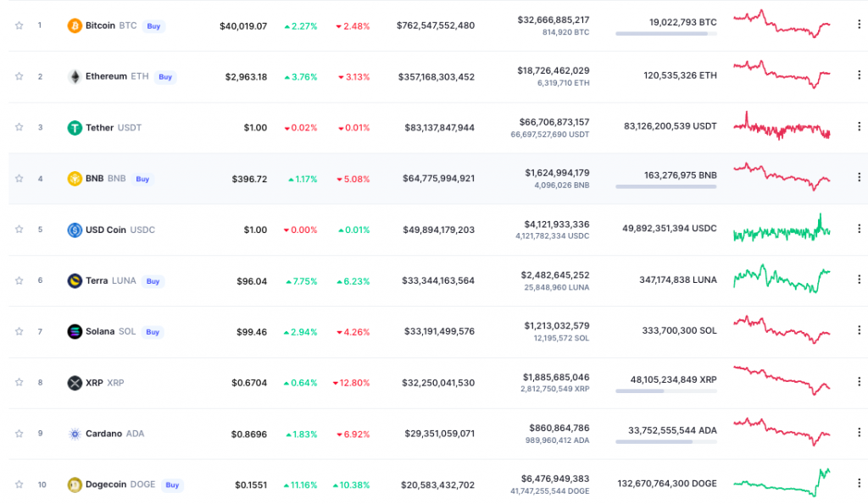The width and height of the screenshot is (868, 504).
Task: Star Bitcoin to add to watchlist
Action: pyautogui.click(x=19, y=25)
